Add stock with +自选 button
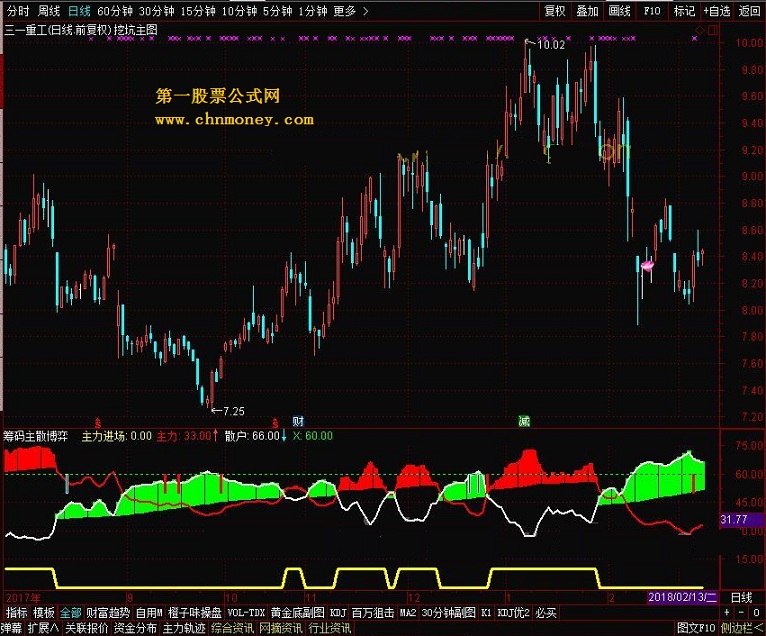The width and height of the screenshot is (766, 636). [x=717, y=11]
